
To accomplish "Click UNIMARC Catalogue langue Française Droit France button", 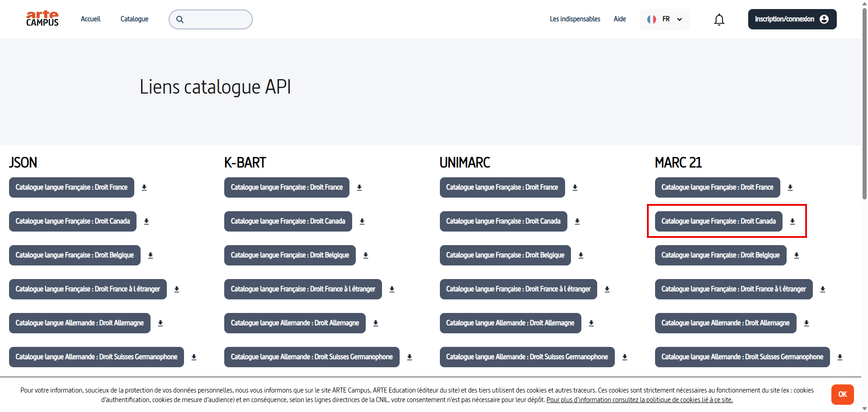I will point(502,188).
